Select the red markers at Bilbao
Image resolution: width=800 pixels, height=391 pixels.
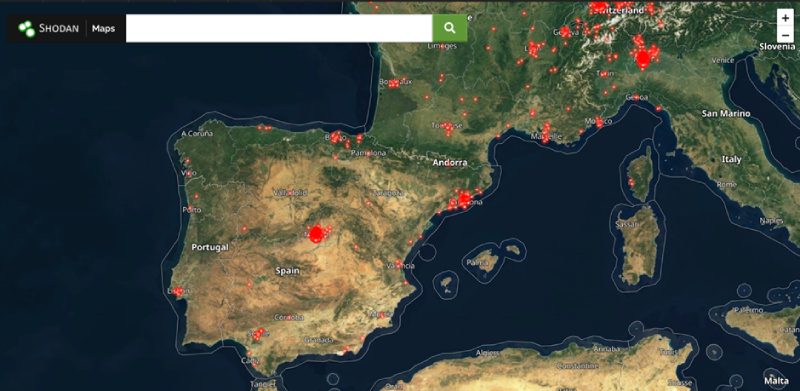(336, 137)
